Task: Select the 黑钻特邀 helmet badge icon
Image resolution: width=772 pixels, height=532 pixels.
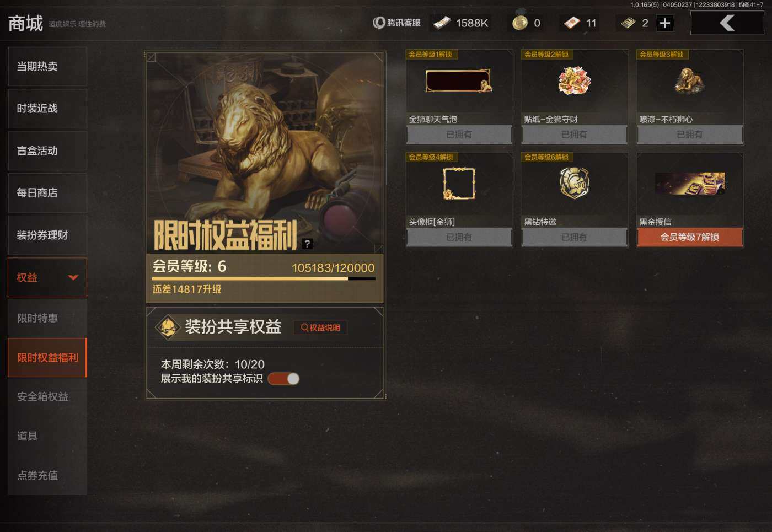Action: click(574, 183)
